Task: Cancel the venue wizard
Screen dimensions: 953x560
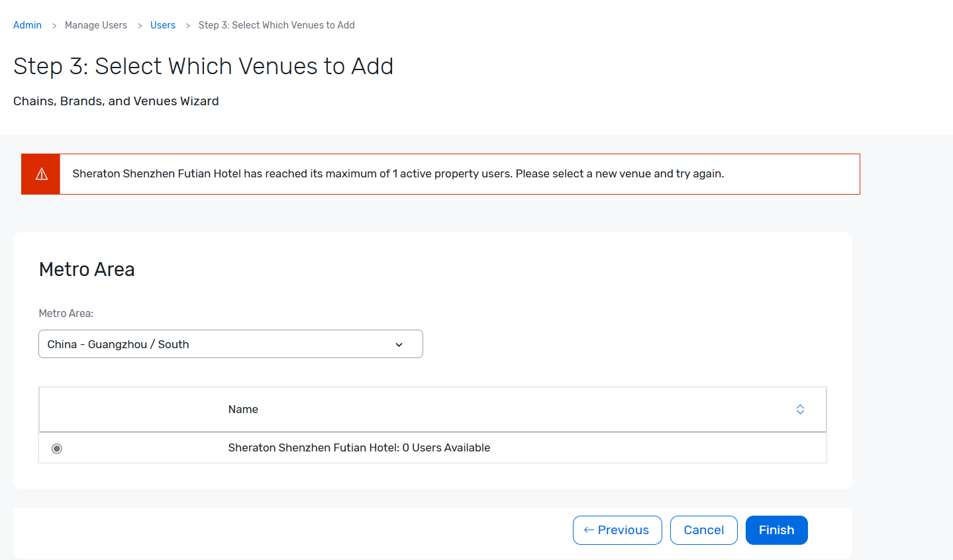Action: 704,530
